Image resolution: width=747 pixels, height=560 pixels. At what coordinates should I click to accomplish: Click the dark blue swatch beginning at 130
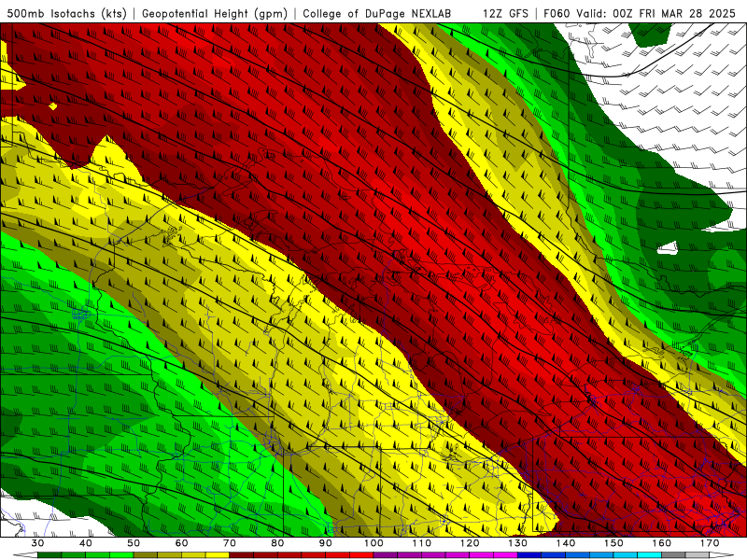click(x=529, y=555)
